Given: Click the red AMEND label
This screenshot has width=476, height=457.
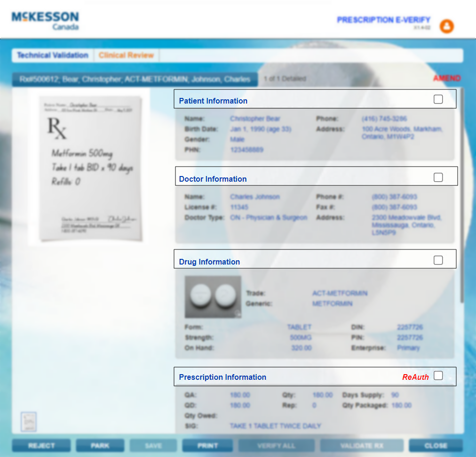Looking at the screenshot, I should click(446, 78).
